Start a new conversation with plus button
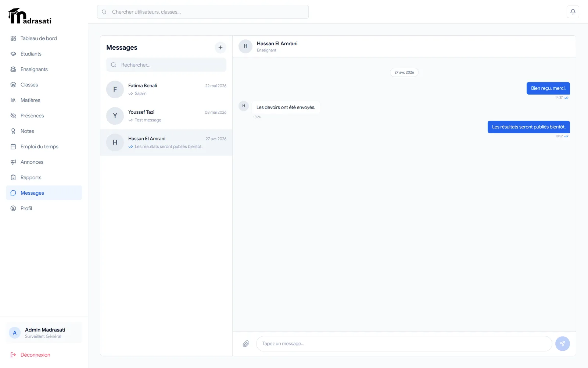The image size is (588, 368). coord(220,47)
